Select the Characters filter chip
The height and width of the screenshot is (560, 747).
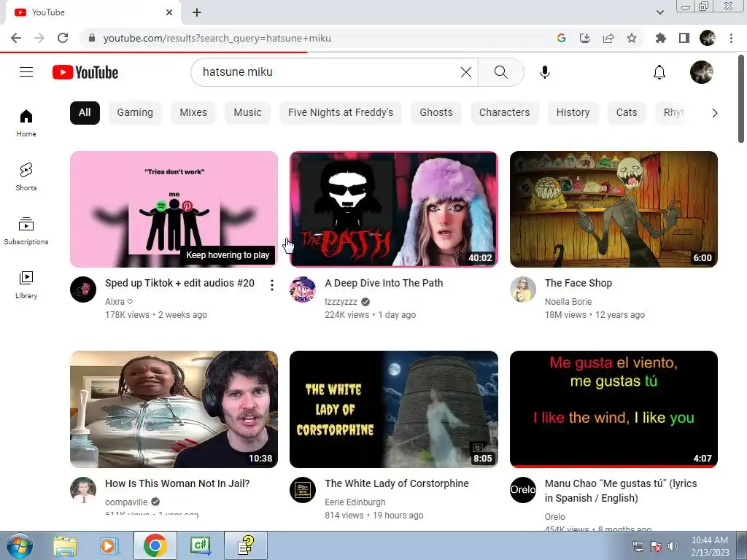click(x=505, y=112)
